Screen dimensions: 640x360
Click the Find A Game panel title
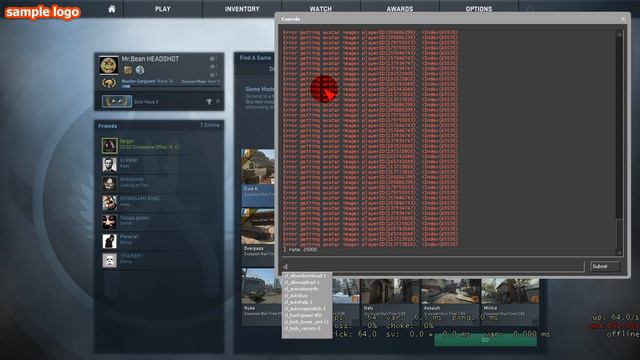click(256, 58)
